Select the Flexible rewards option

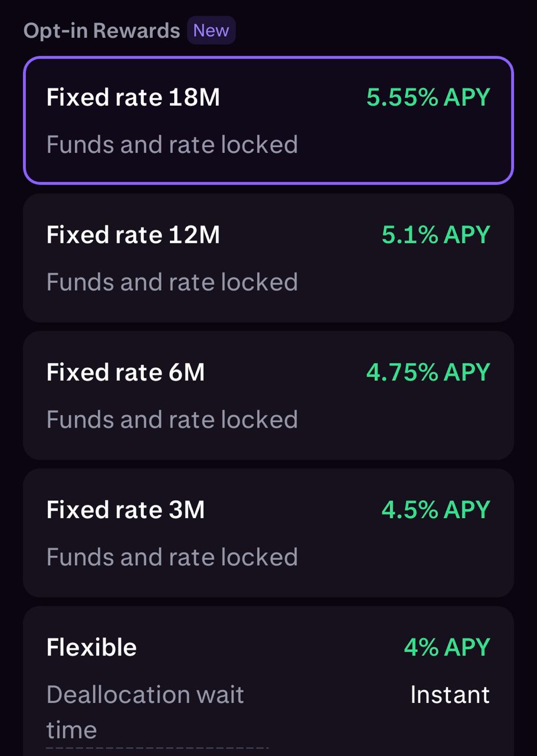[268, 681]
